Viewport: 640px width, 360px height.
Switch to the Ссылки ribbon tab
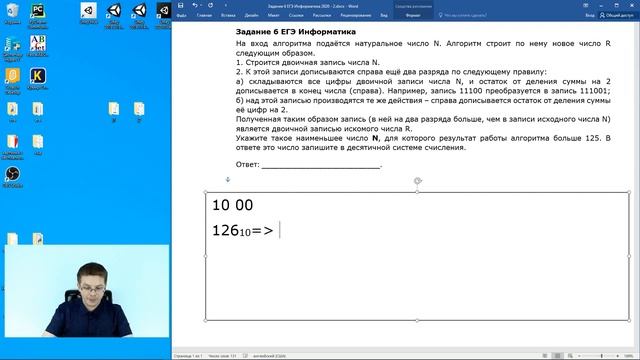296,16
